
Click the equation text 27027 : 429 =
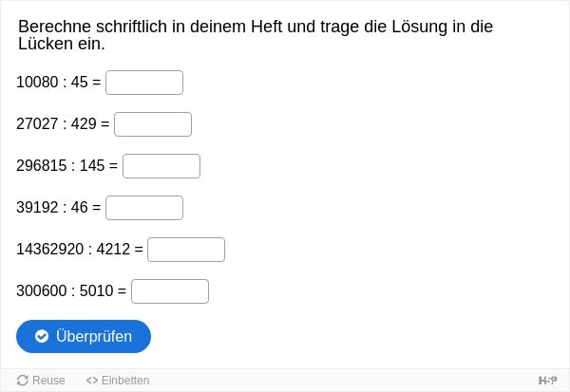(63, 124)
